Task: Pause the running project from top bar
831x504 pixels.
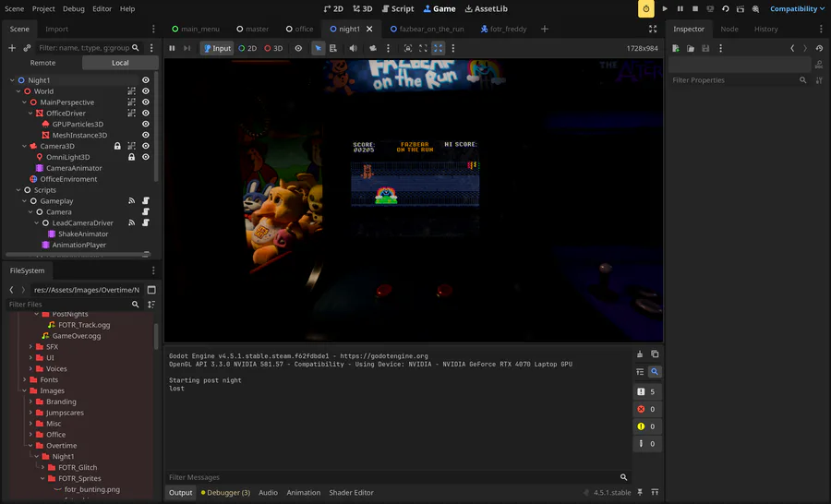Action: click(x=680, y=8)
